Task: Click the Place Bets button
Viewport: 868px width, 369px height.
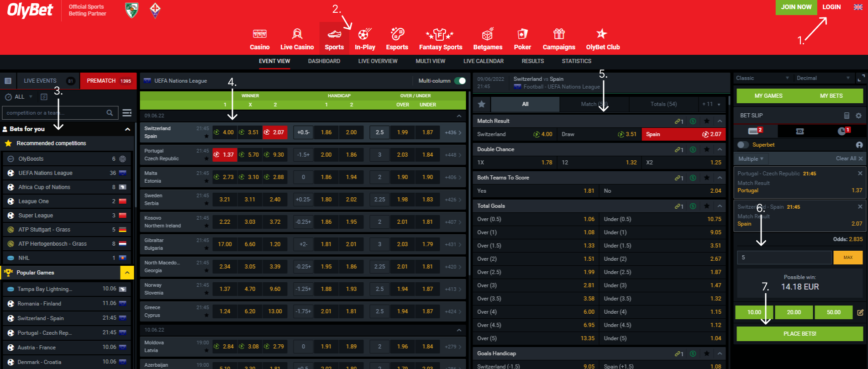Action: pos(800,334)
